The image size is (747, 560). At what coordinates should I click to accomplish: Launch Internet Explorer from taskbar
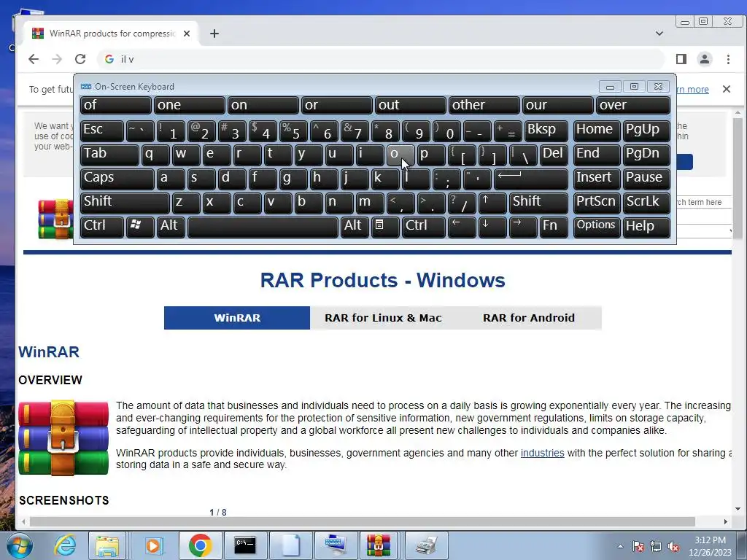[x=65, y=545]
